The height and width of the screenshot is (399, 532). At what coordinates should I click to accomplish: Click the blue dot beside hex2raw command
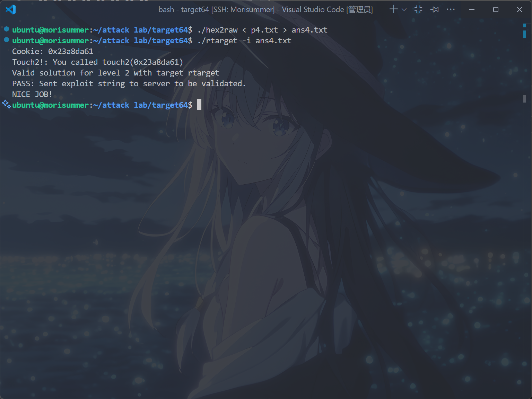6,29
